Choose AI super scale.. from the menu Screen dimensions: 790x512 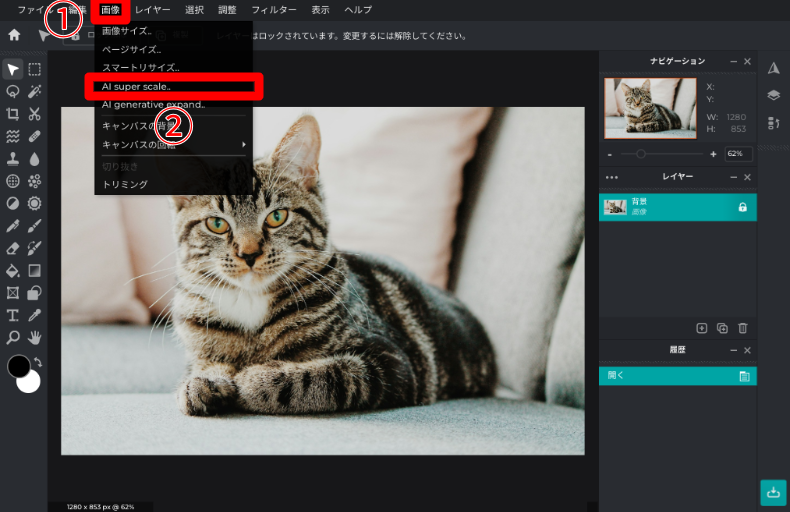click(174, 86)
